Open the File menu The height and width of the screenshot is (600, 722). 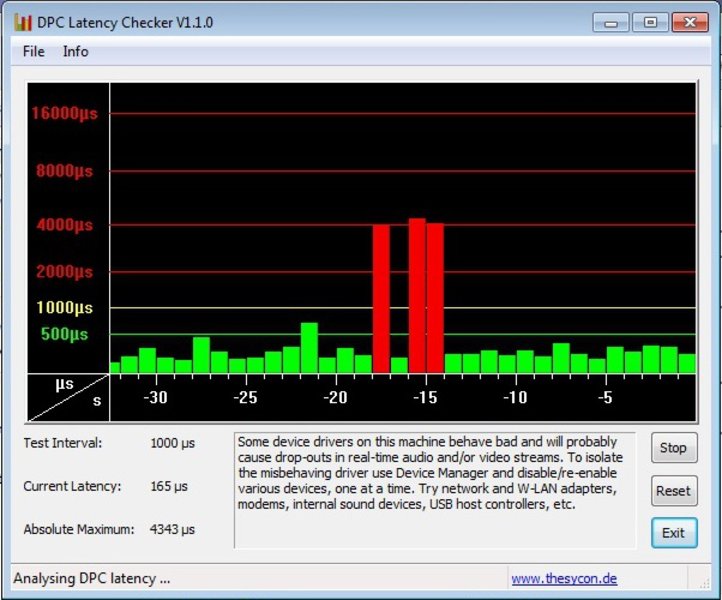[x=34, y=51]
